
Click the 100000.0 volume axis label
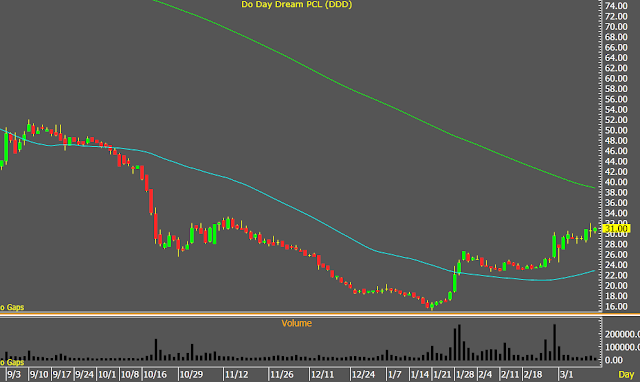tap(622, 347)
